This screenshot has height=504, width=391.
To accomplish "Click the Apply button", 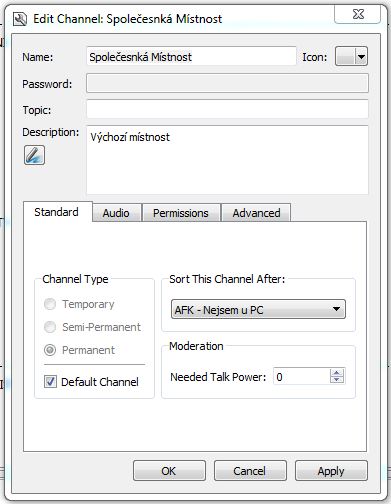I will 331,471.
